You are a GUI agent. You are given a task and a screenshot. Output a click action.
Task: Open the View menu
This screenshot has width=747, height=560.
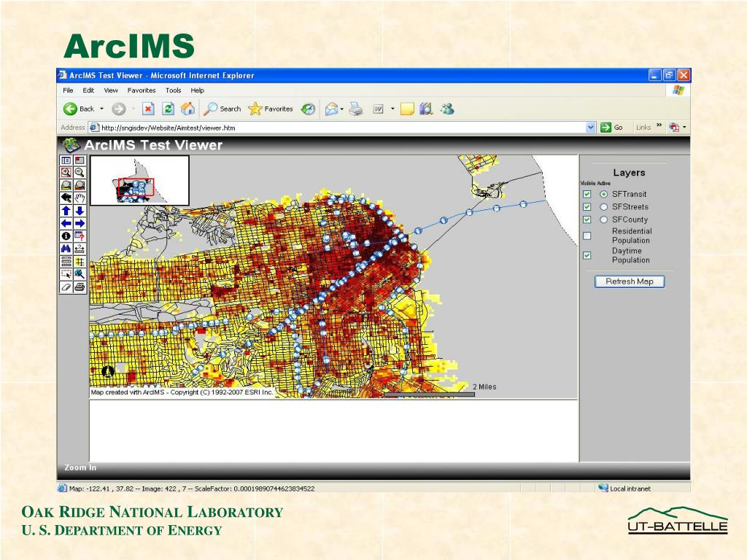point(111,90)
